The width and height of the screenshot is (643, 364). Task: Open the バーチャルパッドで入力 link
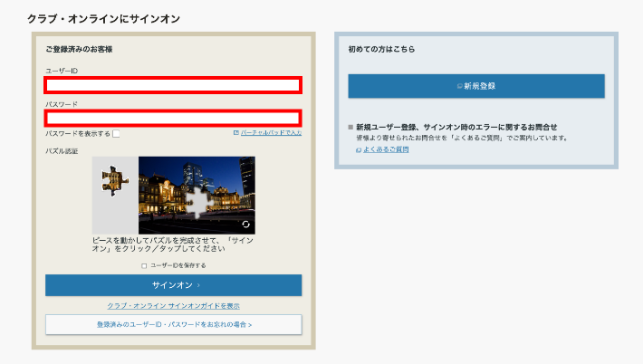point(271,133)
